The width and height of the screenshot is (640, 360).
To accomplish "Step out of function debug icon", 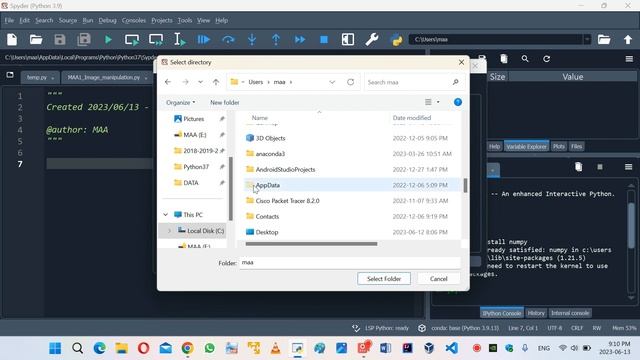I will 276,40.
